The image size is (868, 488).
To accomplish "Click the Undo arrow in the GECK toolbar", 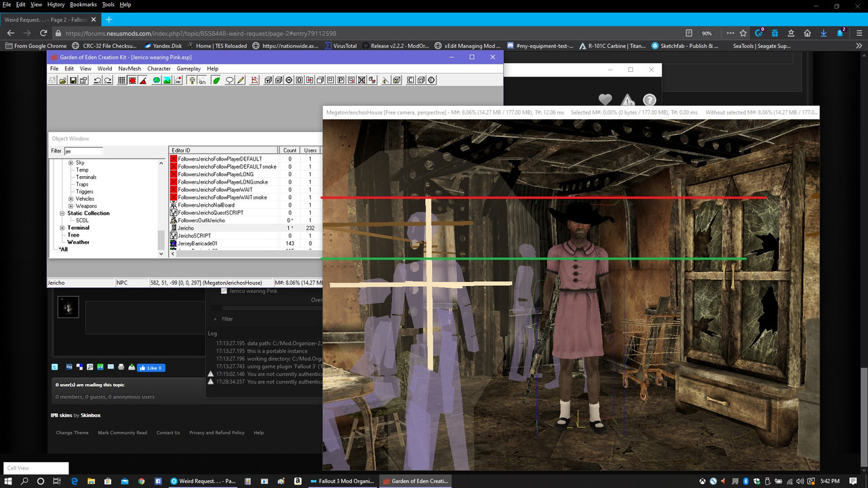I will [97, 80].
